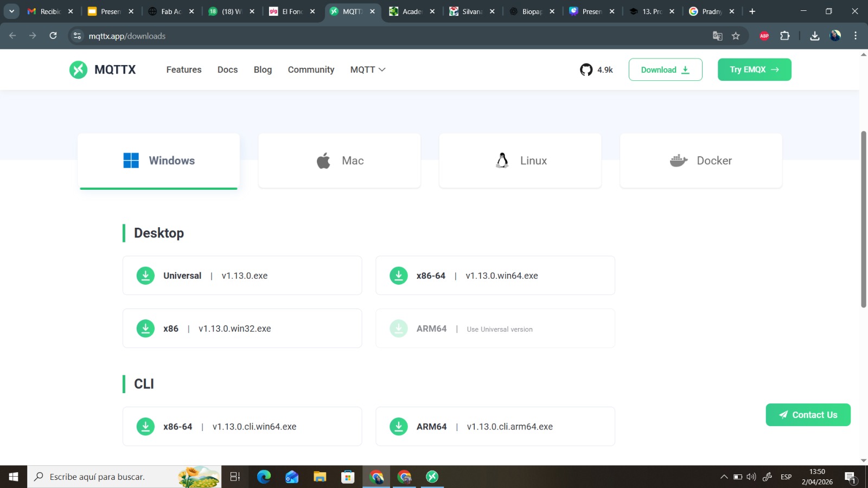Click the MQTTX logo in the site header

tap(103, 69)
